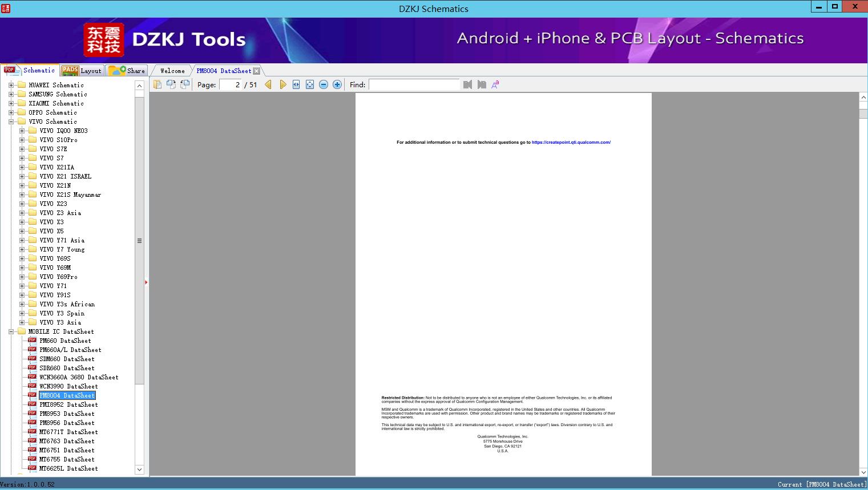Screen dimensions: 868x490
Task: Open the createpoint.qti.qualcomm.com link
Action: click(x=571, y=143)
